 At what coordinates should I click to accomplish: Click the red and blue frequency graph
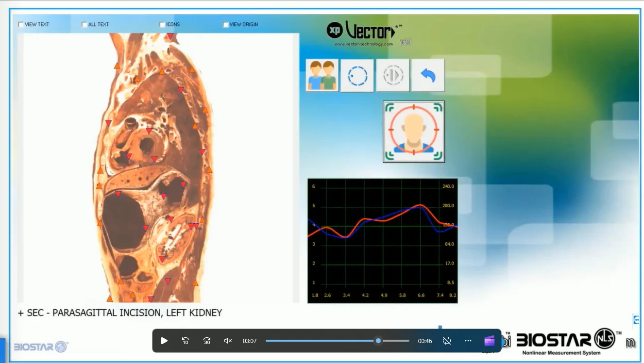coord(383,241)
